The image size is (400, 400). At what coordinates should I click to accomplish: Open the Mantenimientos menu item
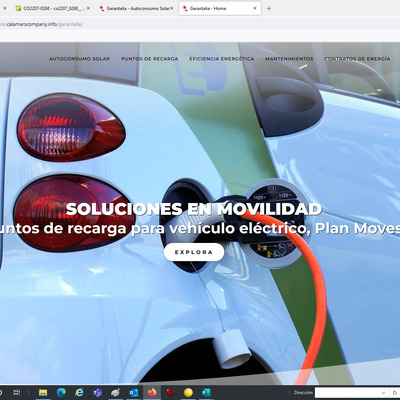coord(289,59)
